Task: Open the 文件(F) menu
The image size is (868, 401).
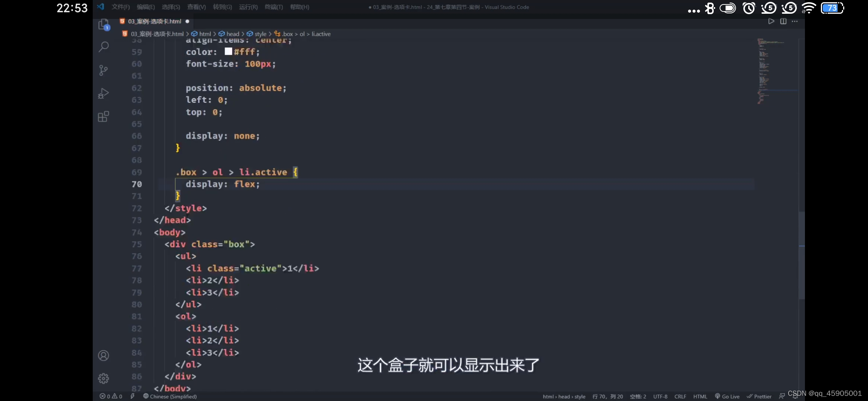Action: 121,7
